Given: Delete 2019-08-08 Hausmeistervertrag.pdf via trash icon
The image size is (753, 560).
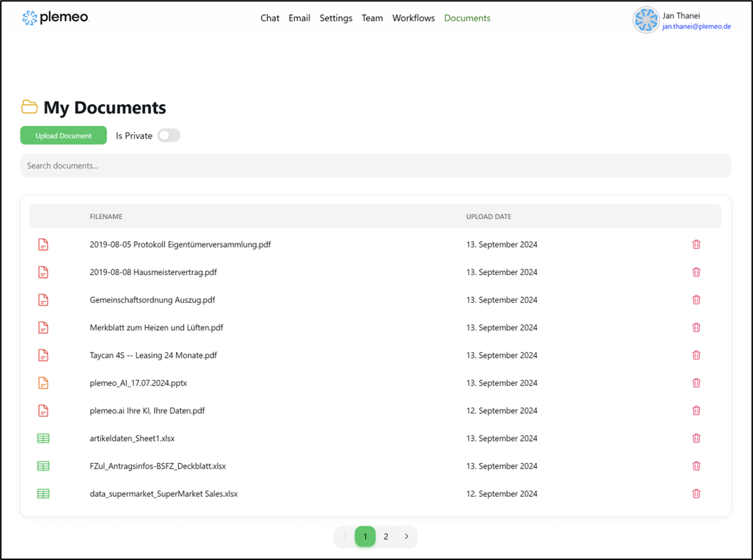Looking at the screenshot, I should (x=696, y=271).
